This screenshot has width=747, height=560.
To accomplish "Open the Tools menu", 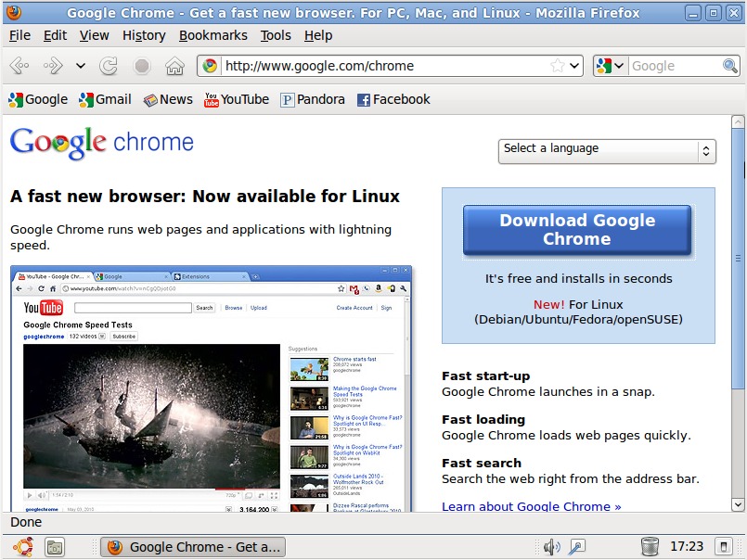I will coord(276,35).
